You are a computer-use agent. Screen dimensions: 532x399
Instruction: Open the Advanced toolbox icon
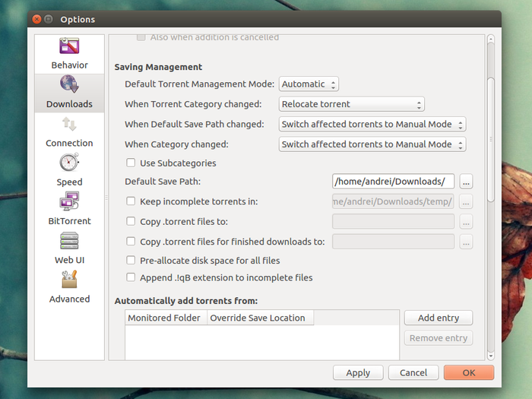click(69, 280)
